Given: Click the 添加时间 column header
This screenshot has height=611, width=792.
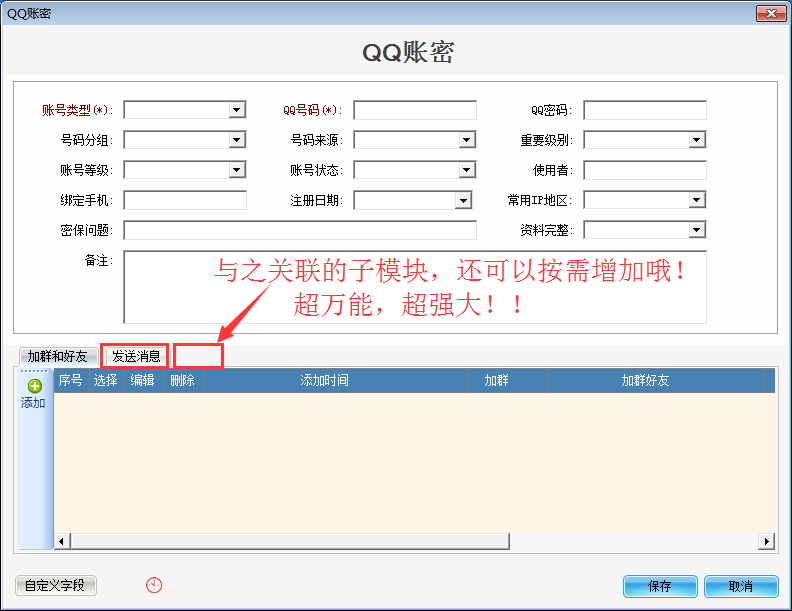Looking at the screenshot, I should click(335, 380).
